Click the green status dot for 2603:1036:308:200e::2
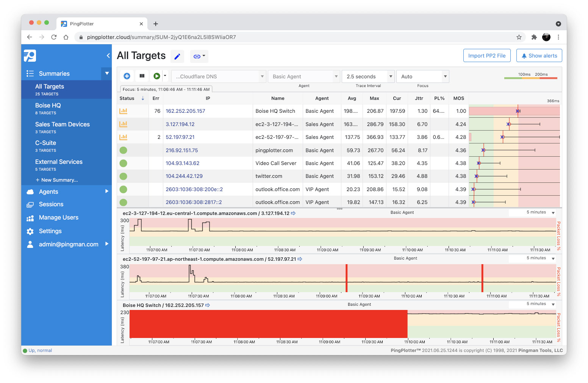 coord(123,189)
